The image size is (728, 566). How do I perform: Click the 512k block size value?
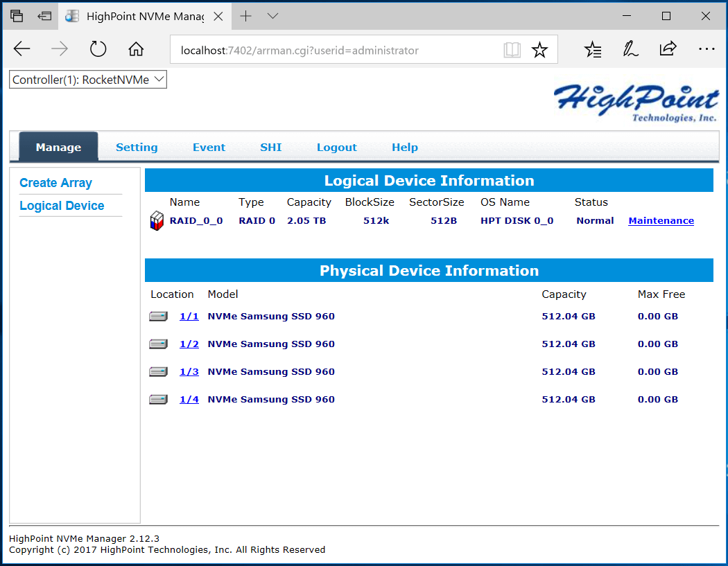point(376,221)
